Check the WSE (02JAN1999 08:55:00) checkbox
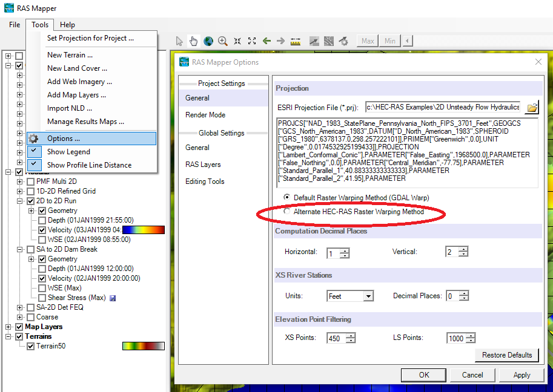 click(42, 240)
